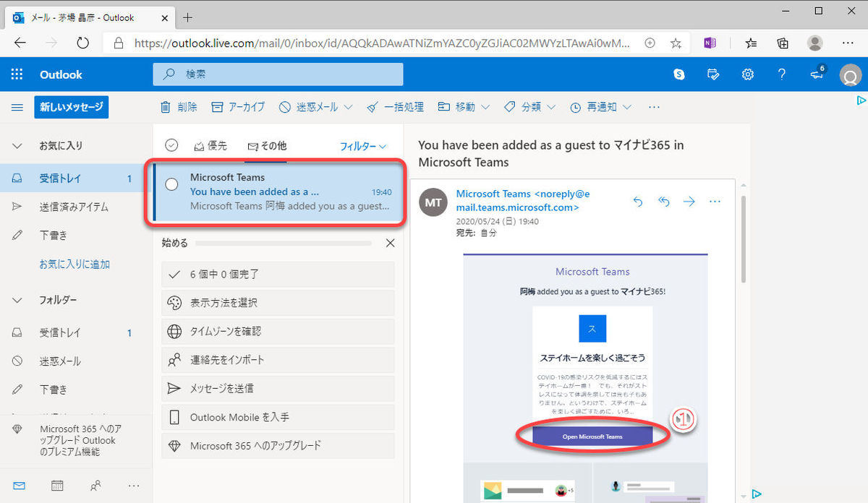Open Move (移動) dropdown arrow
This screenshot has height=503, width=868.
(485, 107)
